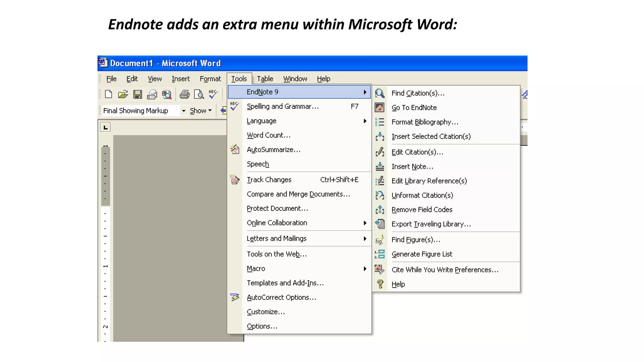The width and height of the screenshot is (644, 362).
Task: Click the Edit Citation(s) pencil icon
Action: click(x=380, y=152)
